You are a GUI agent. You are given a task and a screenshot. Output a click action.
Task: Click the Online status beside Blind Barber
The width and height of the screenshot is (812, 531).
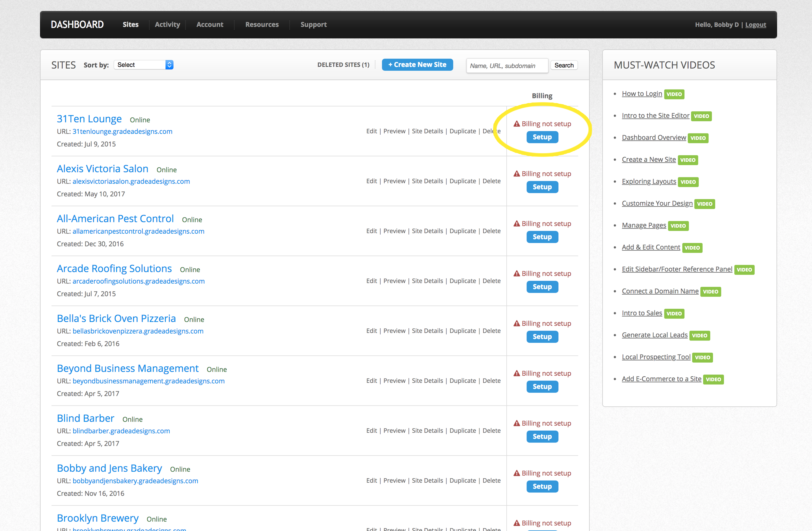click(x=133, y=419)
